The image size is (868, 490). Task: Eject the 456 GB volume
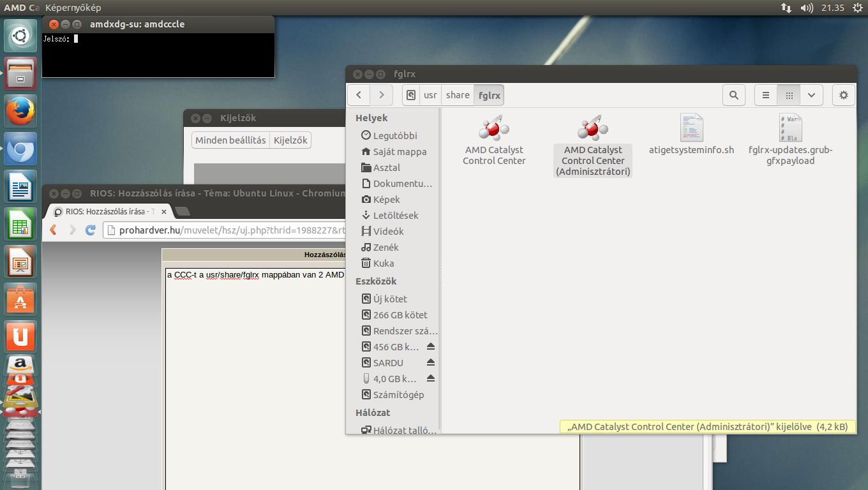(431, 346)
